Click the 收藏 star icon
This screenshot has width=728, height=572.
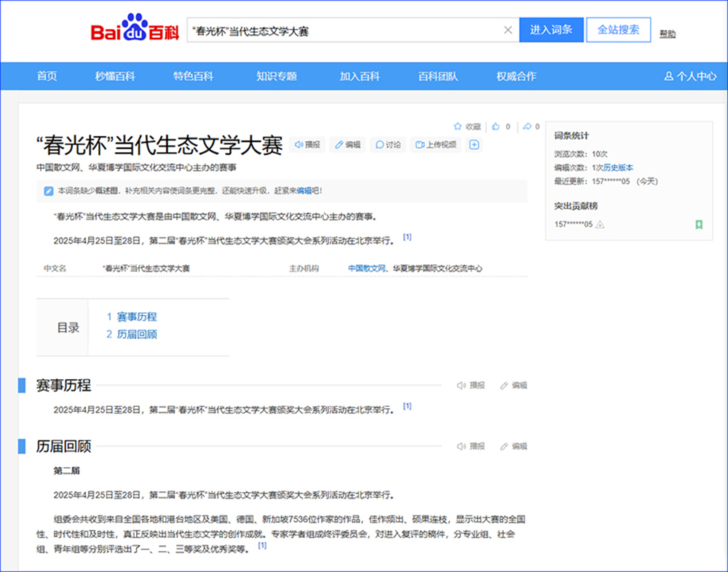(x=458, y=127)
